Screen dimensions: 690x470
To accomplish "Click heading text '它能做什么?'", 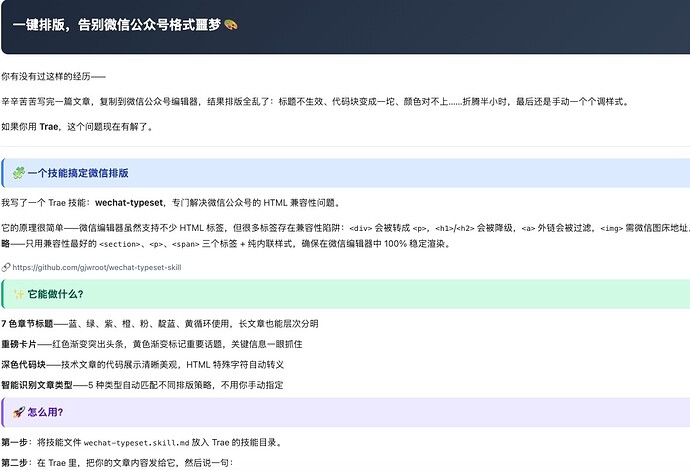I will pos(55,294).
